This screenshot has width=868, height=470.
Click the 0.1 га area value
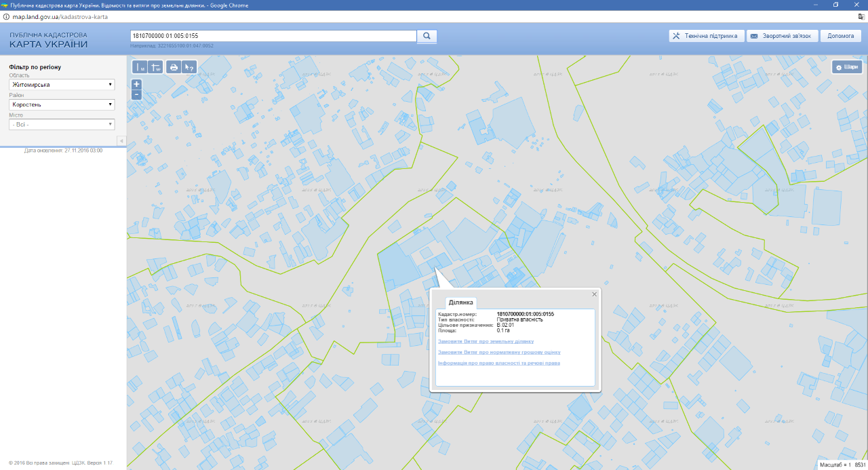click(503, 330)
